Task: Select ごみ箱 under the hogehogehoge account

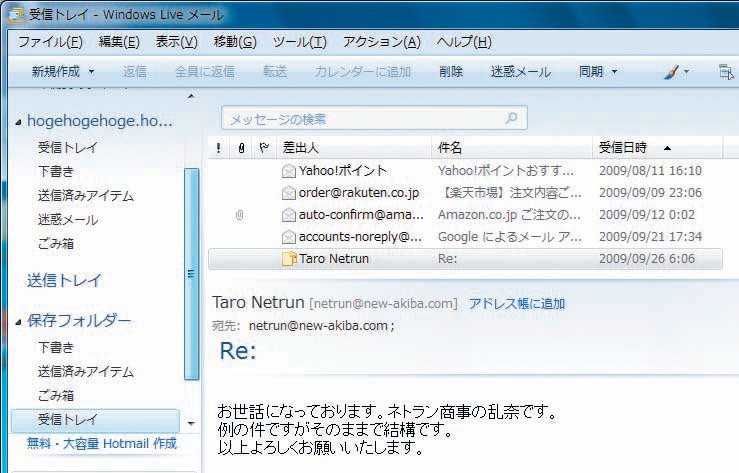Action: point(56,244)
